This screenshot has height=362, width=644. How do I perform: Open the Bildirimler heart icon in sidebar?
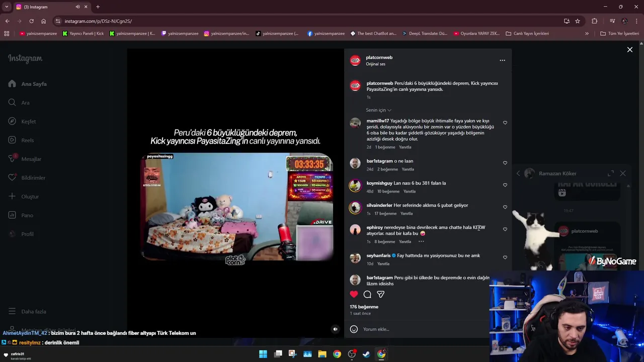click(12, 177)
